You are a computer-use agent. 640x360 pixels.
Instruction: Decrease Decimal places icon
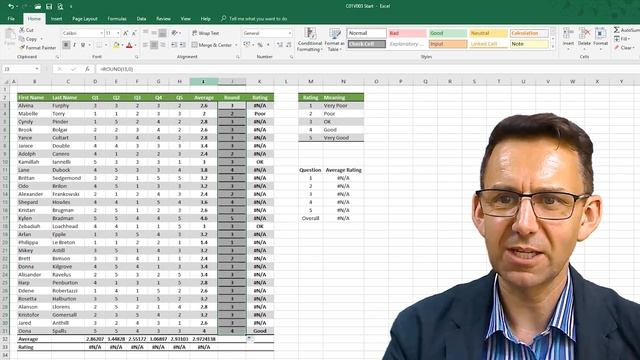click(x=289, y=45)
